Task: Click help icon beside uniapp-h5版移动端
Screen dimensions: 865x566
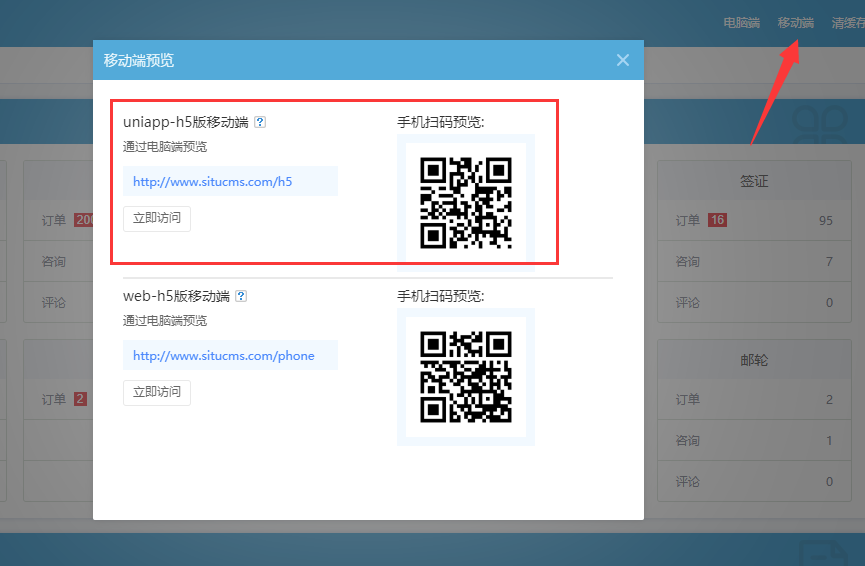Action: point(260,122)
